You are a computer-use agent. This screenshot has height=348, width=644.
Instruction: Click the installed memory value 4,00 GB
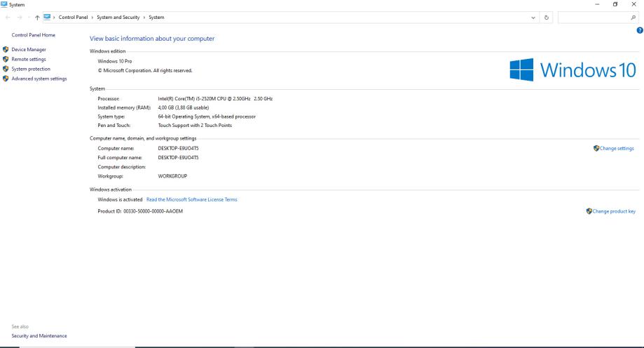(x=183, y=107)
